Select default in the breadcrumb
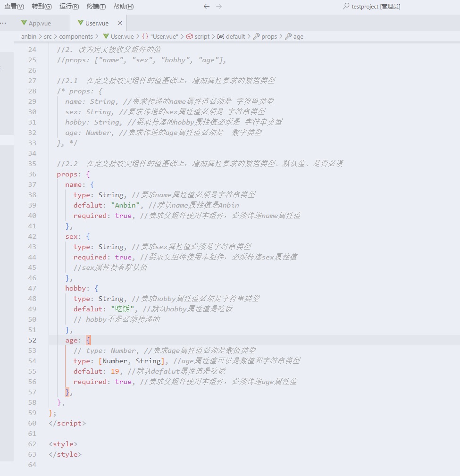460x476 pixels. [235, 36]
